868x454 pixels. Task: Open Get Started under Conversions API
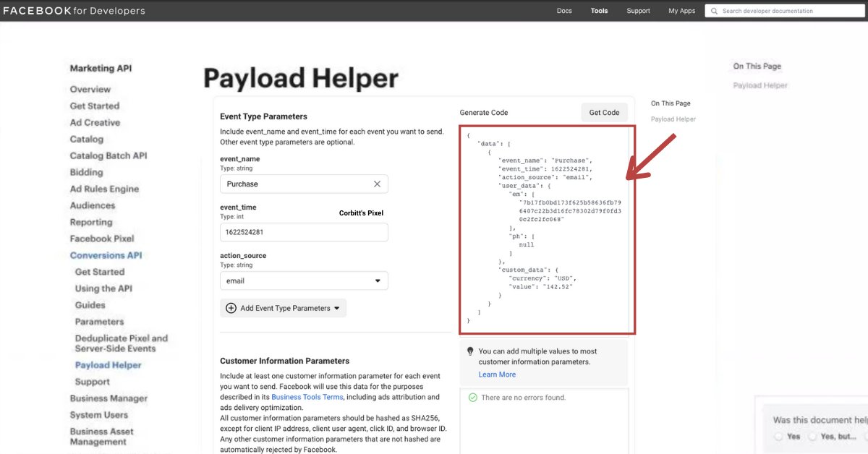[x=100, y=273]
